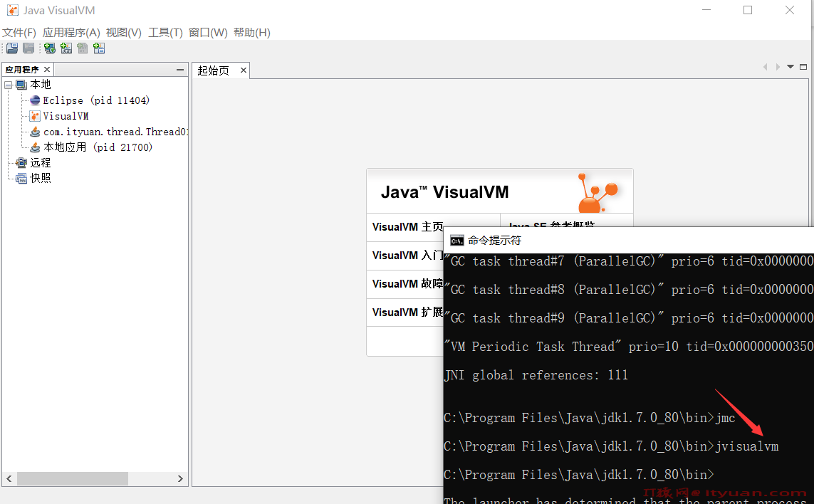Open the 视图(V) menu
This screenshot has height=504, width=814.
[123, 32]
